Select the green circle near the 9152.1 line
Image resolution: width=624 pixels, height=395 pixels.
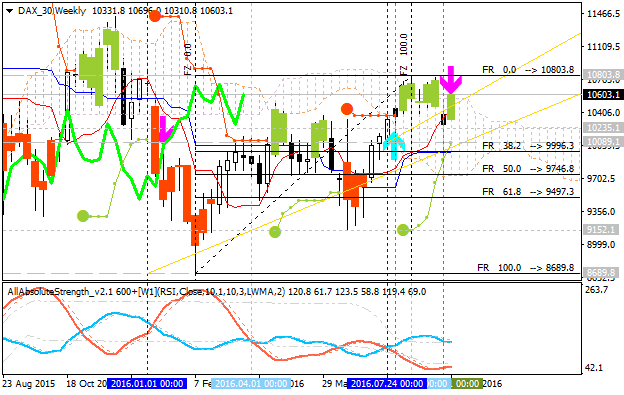click(x=275, y=232)
